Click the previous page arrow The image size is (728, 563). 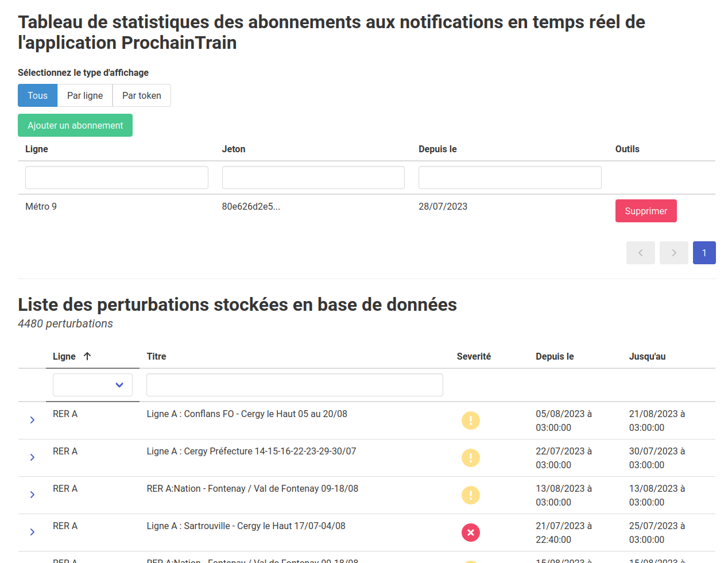640,253
